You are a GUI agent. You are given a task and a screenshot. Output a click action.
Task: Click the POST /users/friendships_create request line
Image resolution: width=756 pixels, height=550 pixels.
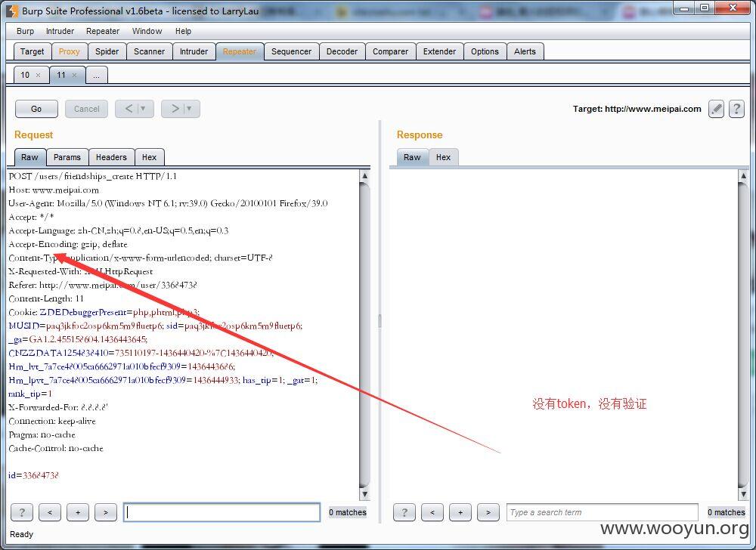click(92, 176)
